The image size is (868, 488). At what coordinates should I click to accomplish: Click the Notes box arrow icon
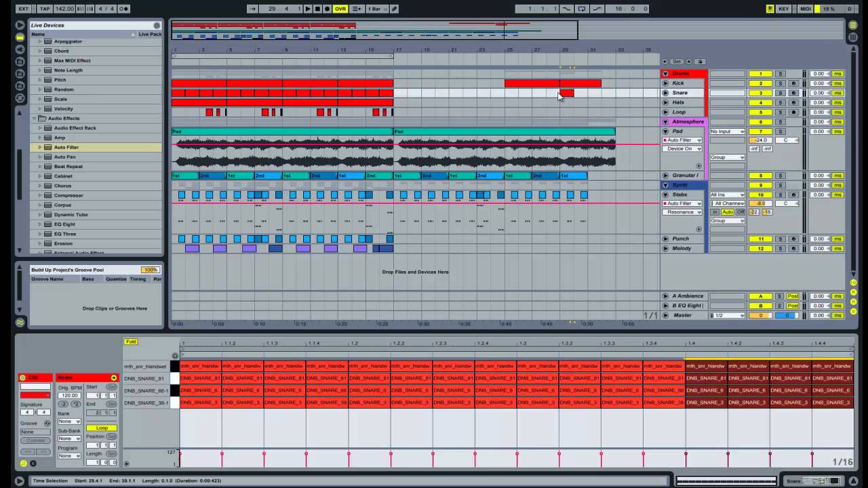coord(113,378)
